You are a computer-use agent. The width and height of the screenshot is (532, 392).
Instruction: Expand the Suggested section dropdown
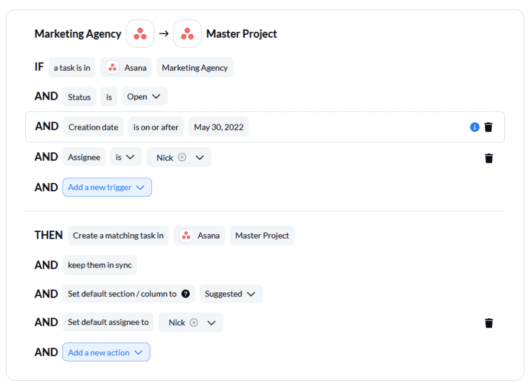click(231, 293)
